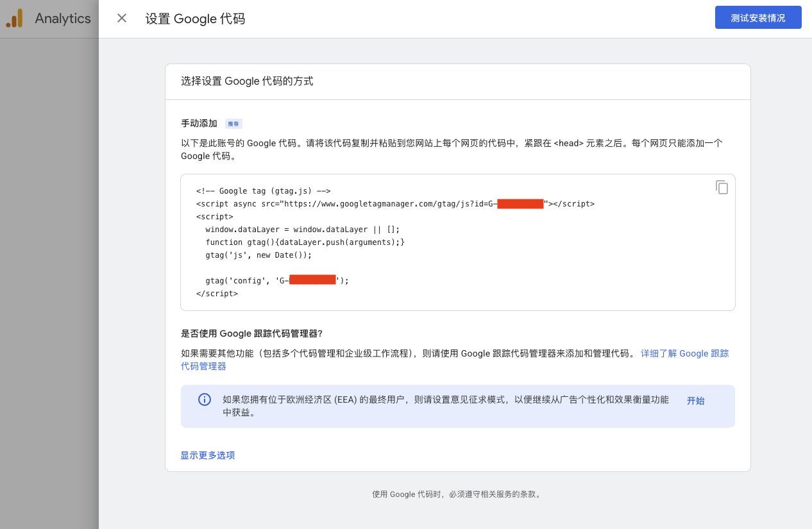The height and width of the screenshot is (529, 812).
Task: Close the Google tag setup screen
Action: pyautogui.click(x=121, y=18)
